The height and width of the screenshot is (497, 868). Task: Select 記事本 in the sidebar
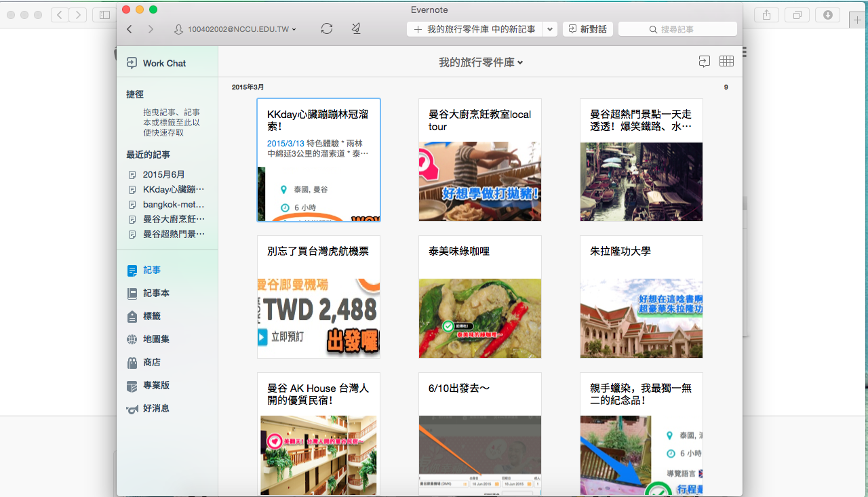coord(149,293)
